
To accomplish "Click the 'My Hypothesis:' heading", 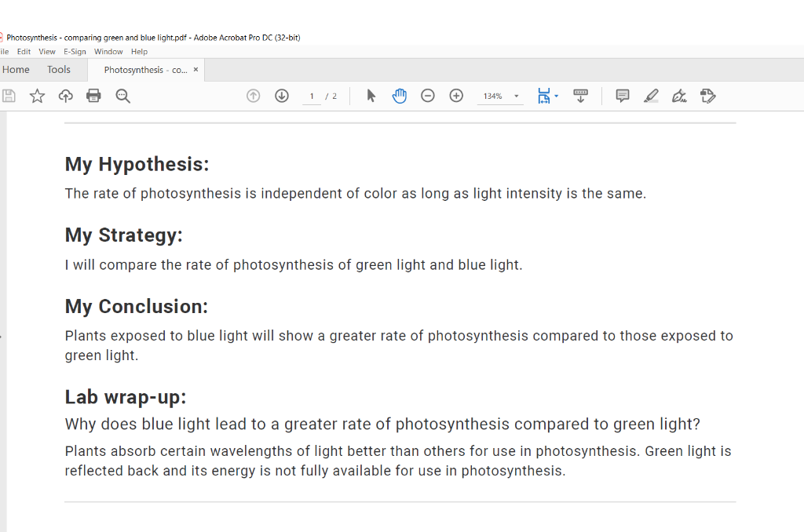I will (137, 165).
